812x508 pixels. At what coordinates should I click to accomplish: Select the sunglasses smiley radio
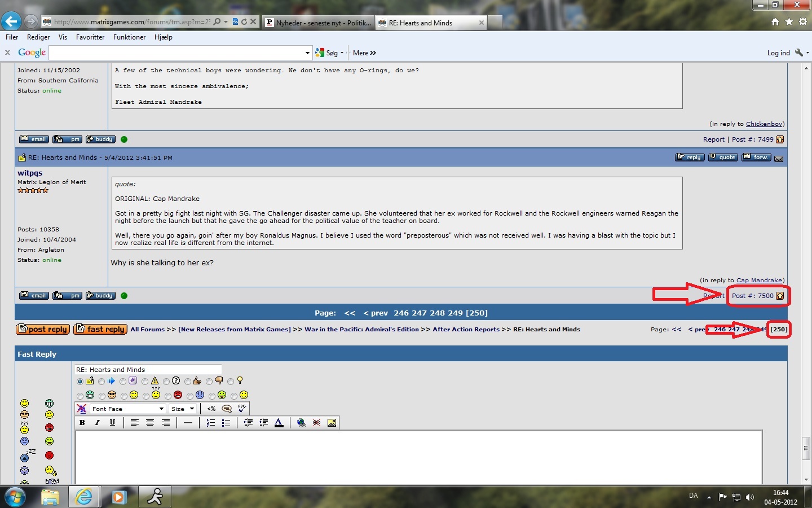pos(101,396)
